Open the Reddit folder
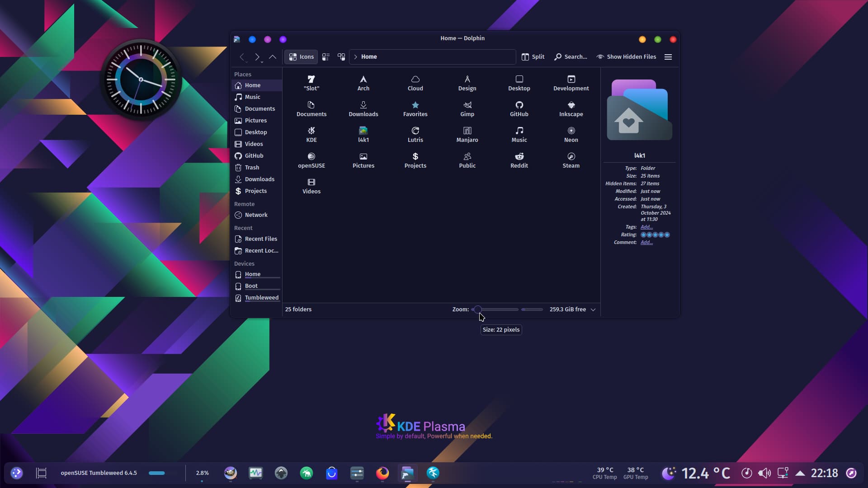The width and height of the screenshot is (868, 488). 519,160
